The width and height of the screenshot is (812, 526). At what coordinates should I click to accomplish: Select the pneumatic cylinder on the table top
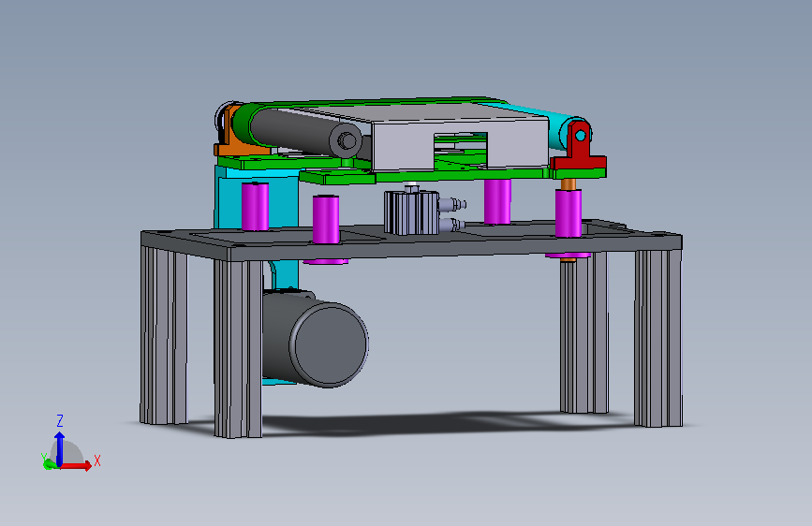(412, 212)
